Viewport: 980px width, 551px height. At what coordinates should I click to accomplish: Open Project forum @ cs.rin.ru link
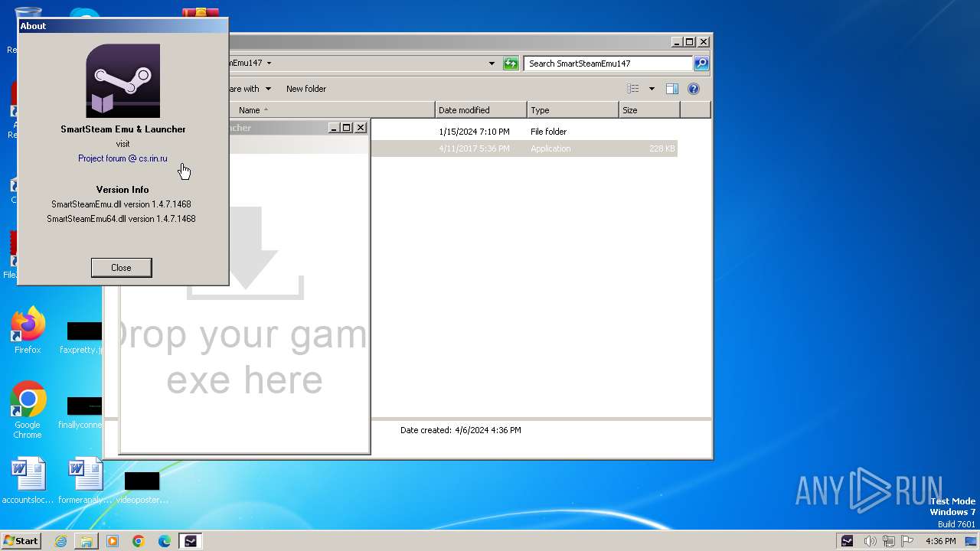[122, 158]
